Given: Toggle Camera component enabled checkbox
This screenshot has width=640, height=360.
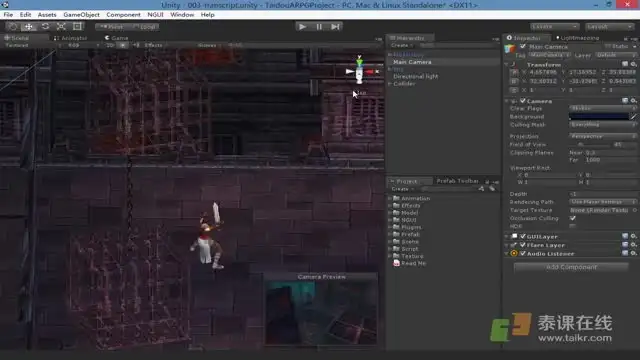Looking at the screenshot, I should tap(522, 100).
